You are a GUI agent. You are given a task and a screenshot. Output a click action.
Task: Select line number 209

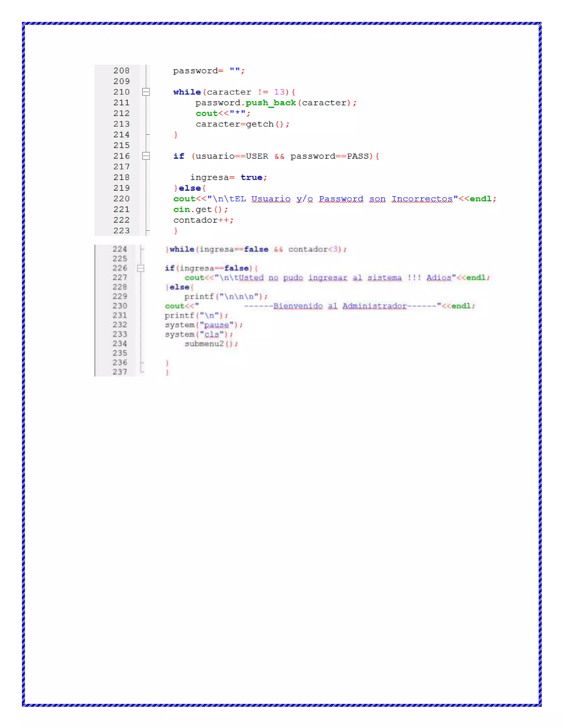point(122,81)
